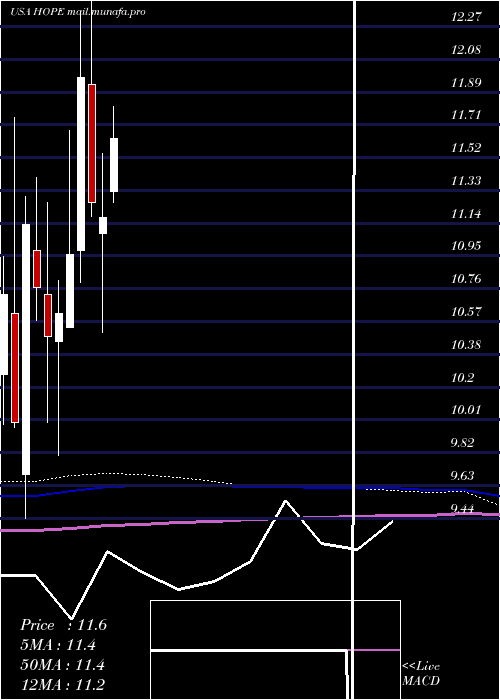The width and height of the screenshot is (500, 700).
Task: Click the 50MA : 11.4 readout
Action: coord(62,665)
